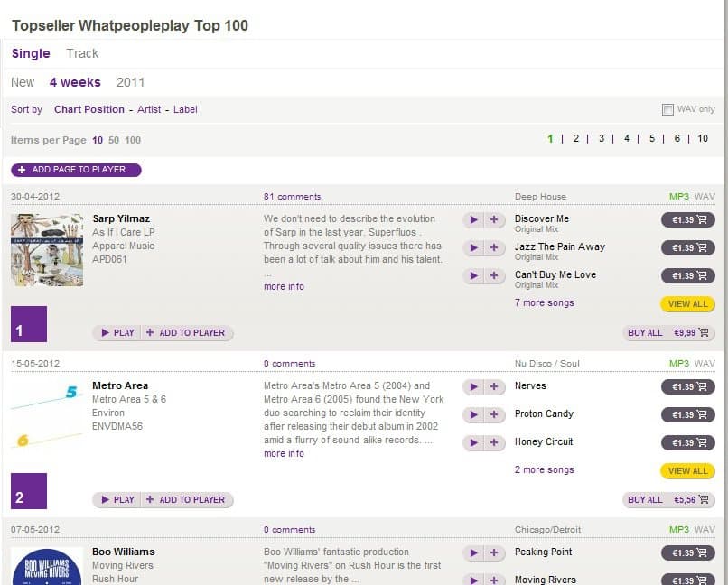Expand 7 more songs list
The height and width of the screenshot is (585, 728).
(x=544, y=302)
